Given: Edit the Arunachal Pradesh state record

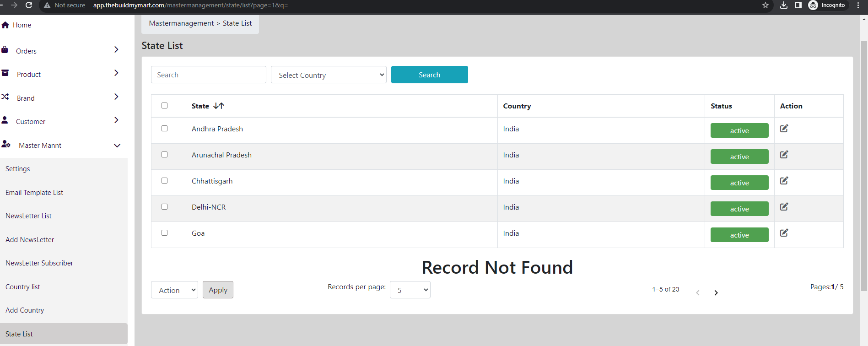Looking at the screenshot, I should tap(784, 155).
